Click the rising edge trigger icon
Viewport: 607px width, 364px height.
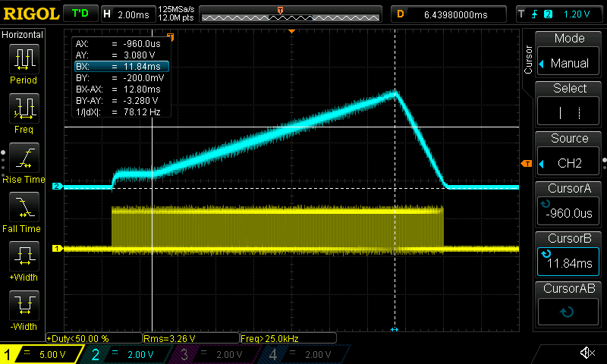pyautogui.click(x=535, y=14)
